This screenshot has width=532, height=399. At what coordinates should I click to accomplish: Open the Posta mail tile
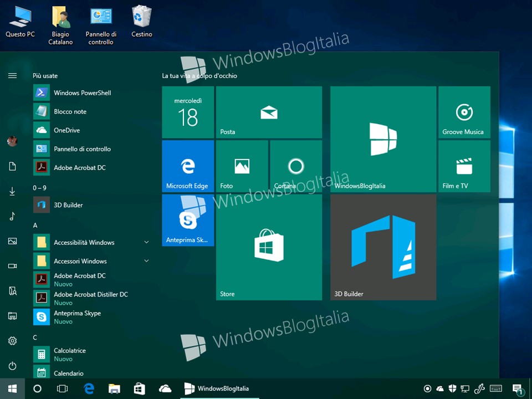(x=269, y=112)
